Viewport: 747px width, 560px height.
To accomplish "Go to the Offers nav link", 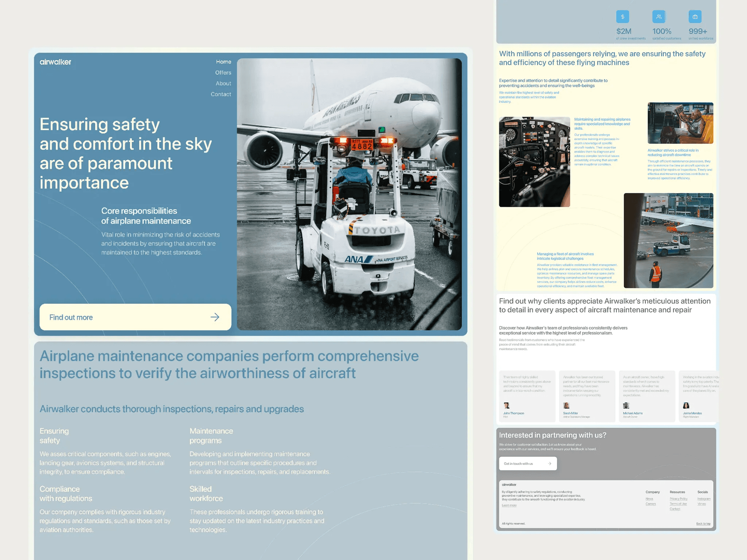I will coord(223,73).
